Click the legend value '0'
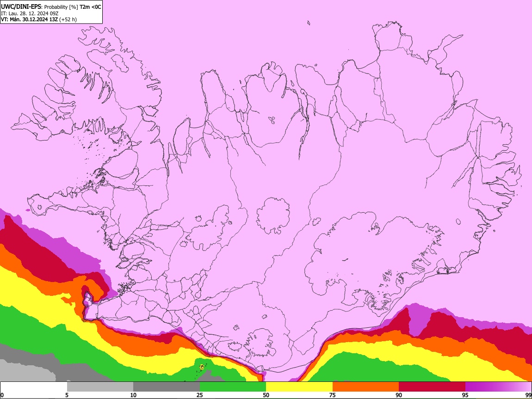This screenshot has height=399, width=532. point(2,395)
